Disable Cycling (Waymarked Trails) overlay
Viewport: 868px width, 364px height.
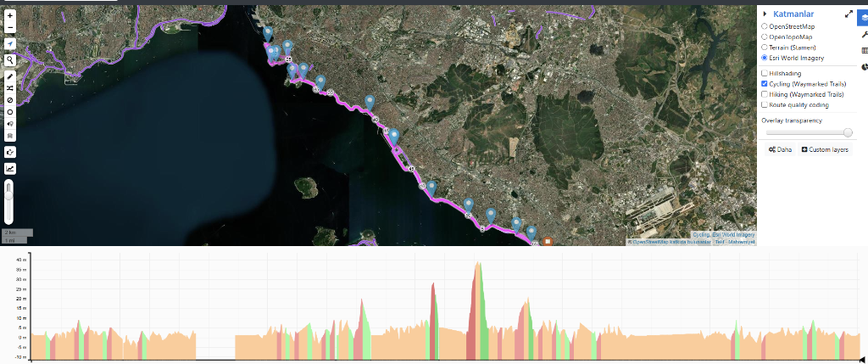[x=765, y=84]
